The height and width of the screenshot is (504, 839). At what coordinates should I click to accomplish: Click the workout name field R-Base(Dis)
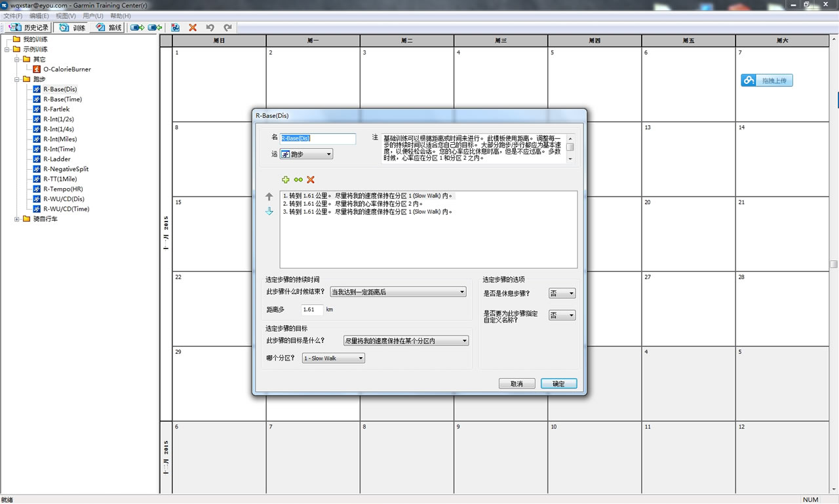pos(318,139)
